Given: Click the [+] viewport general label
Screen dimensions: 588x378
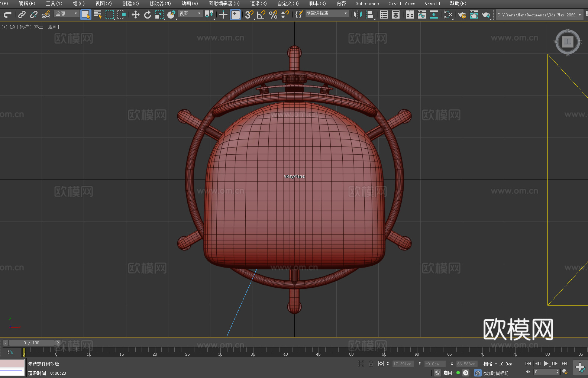Looking at the screenshot, I should (x=4, y=27).
